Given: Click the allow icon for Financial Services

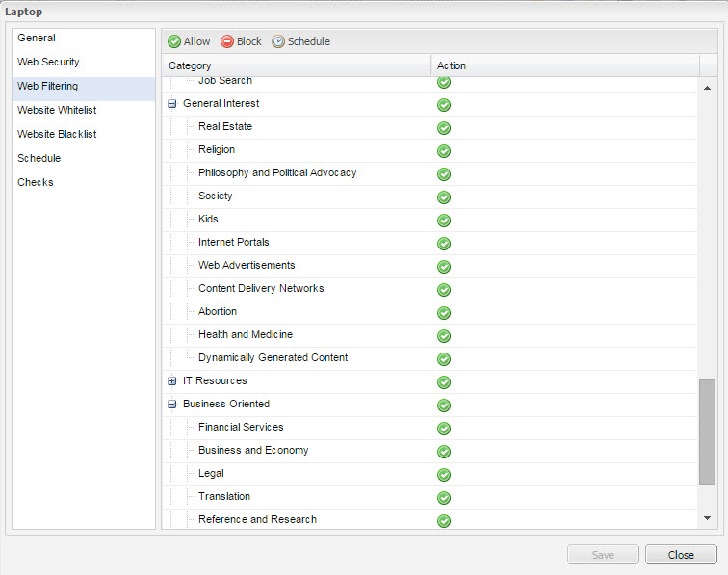Looking at the screenshot, I should pyautogui.click(x=444, y=429).
